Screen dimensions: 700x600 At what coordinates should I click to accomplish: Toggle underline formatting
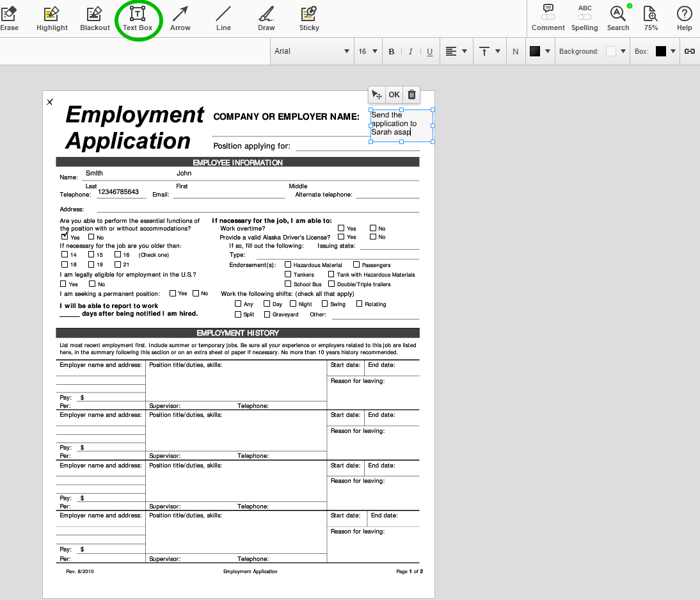click(429, 51)
